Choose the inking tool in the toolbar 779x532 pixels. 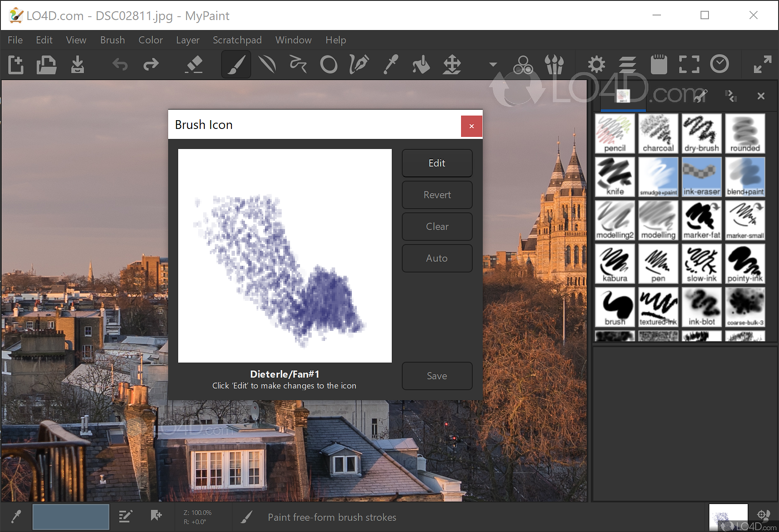pos(358,65)
